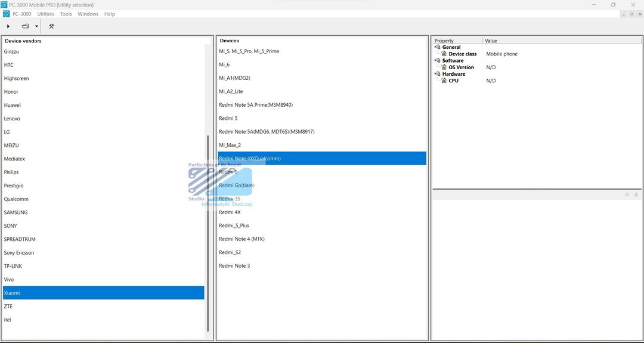Open the Windows menu
The width and height of the screenshot is (644, 343).
pos(88,14)
